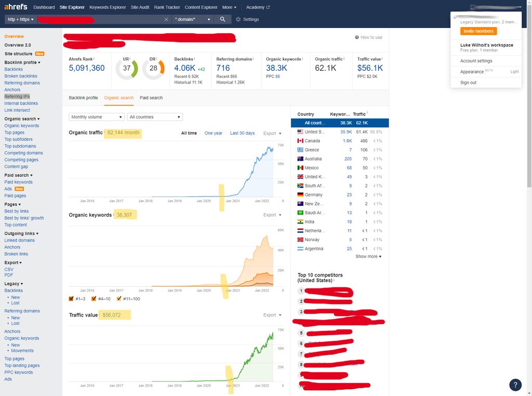Open the All countries dropdown
This screenshot has height=396, width=532.
pos(155,117)
